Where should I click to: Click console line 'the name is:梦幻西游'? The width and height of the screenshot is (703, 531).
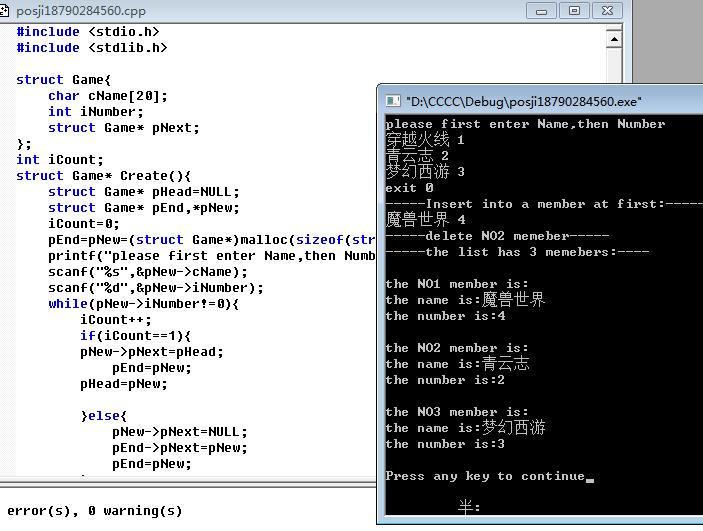pyautogui.click(x=465, y=428)
